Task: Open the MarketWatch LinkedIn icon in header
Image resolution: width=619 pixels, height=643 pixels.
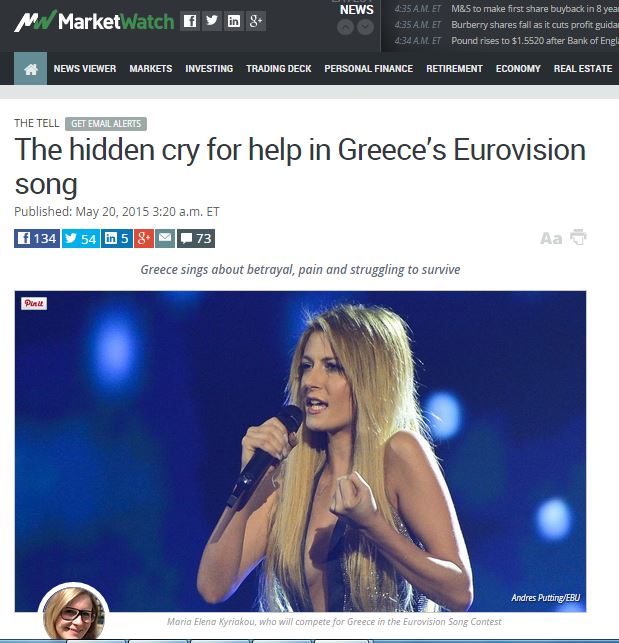Action: pos(234,21)
